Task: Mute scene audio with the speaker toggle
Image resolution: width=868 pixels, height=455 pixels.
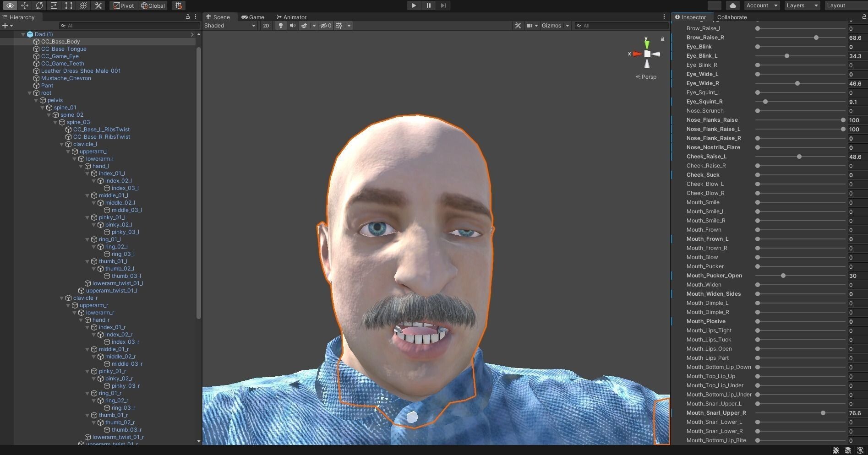Action: point(292,26)
